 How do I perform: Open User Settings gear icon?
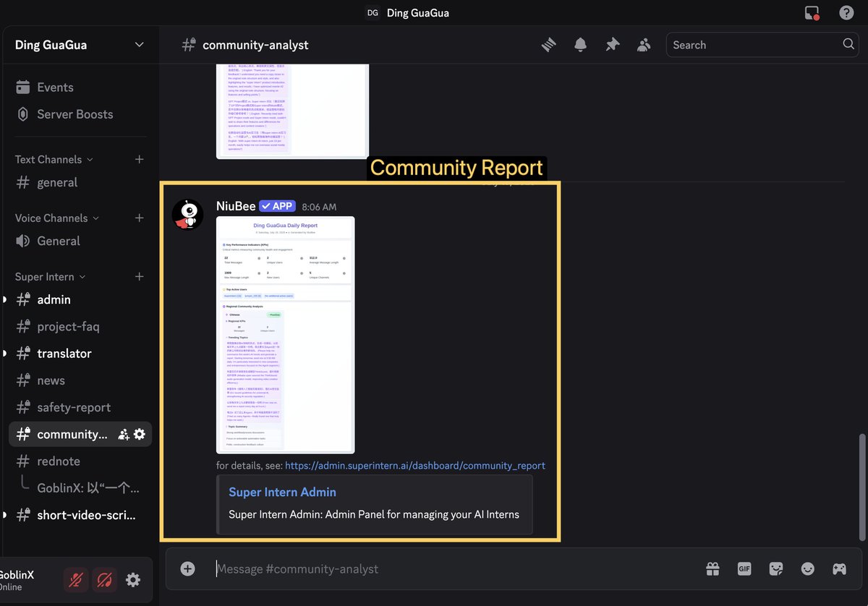click(133, 579)
